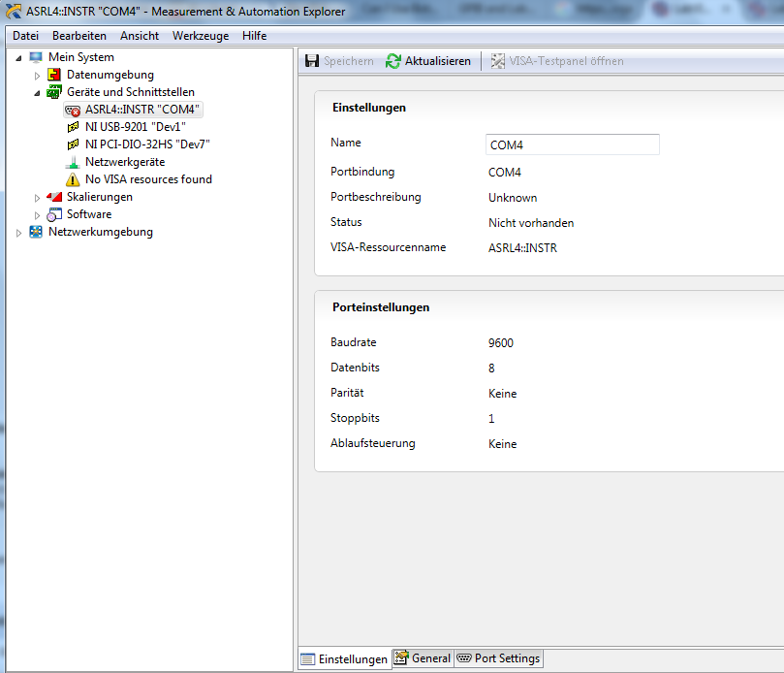Click the VISA-Testpanel öffnen button label
784x673 pixels.
[x=567, y=61]
